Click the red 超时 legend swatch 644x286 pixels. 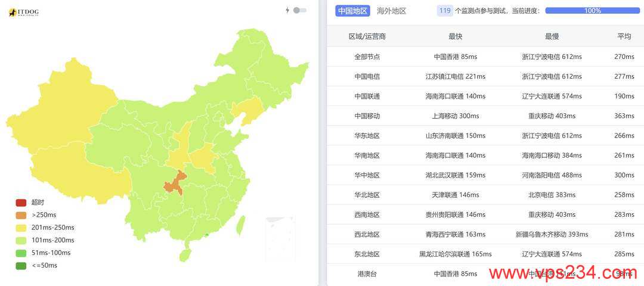[x=21, y=203]
